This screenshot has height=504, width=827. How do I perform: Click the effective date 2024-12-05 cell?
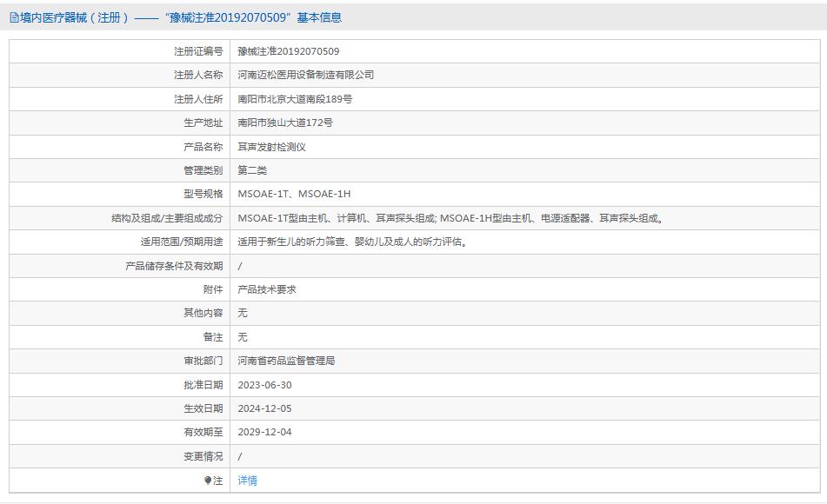pos(265,408)
